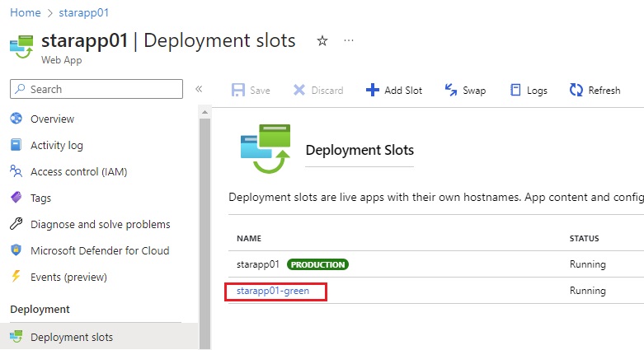The height and width of the screenshot is (350, 644).
Task: Select the starapp01 production slot name
Action: [x=258, y=264]
